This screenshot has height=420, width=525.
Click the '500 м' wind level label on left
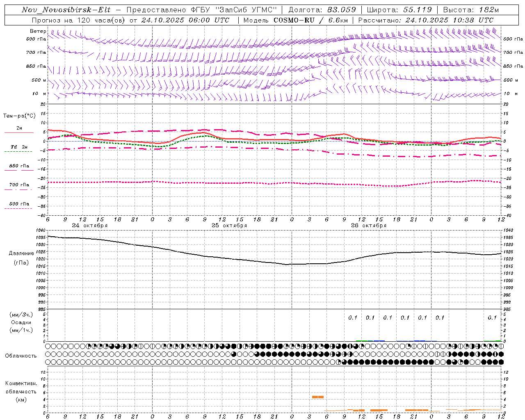(39, 80)
